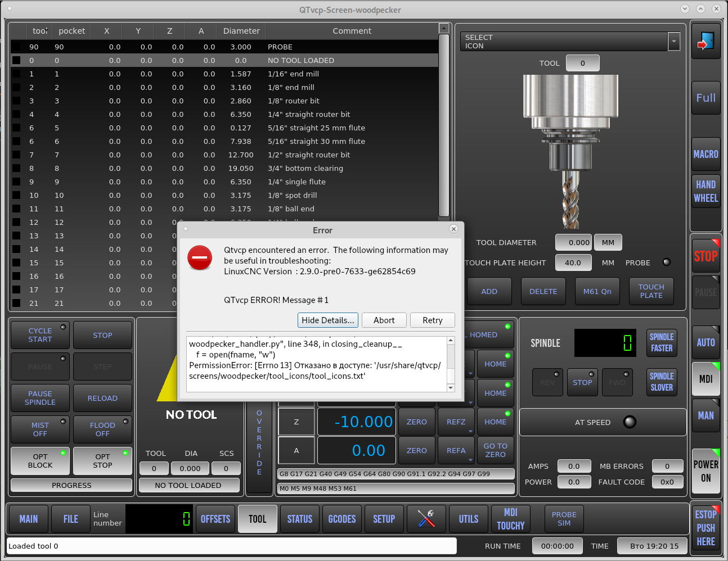Click the exit door icon button
Image resolution: width=728 pixels, height=561 pixels.
click(x=705, y=41)
